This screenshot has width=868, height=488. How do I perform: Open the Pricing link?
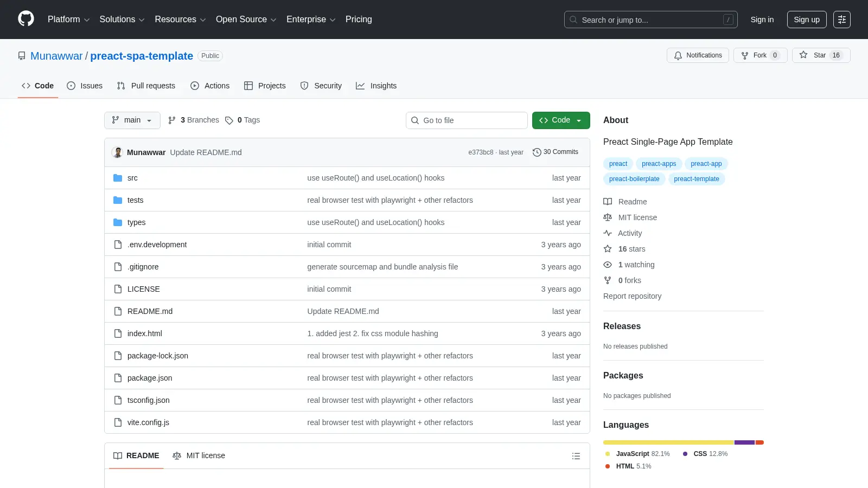click(x=359, y=20)
